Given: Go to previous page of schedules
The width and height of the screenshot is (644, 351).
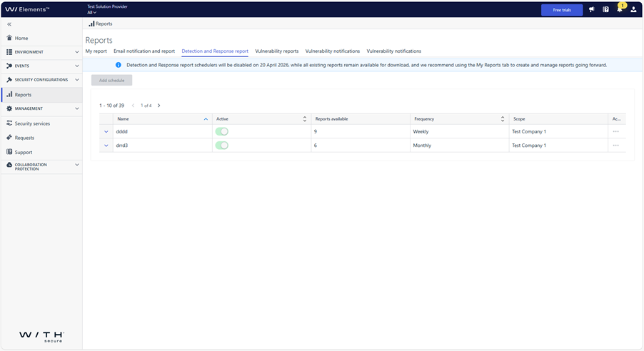Looking at the screenshot, I should coord(133,106).
